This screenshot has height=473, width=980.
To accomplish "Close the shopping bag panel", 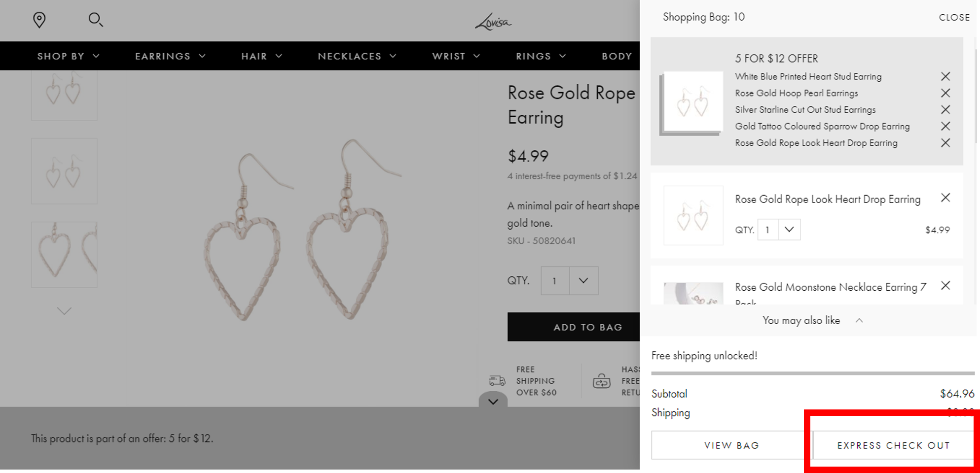I will (954, 17).
